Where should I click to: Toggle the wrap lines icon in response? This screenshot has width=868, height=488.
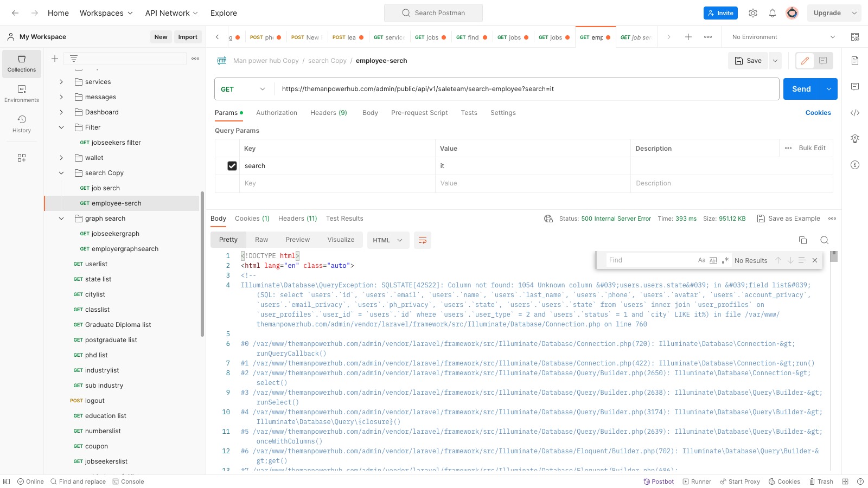[x=423, y=240]
